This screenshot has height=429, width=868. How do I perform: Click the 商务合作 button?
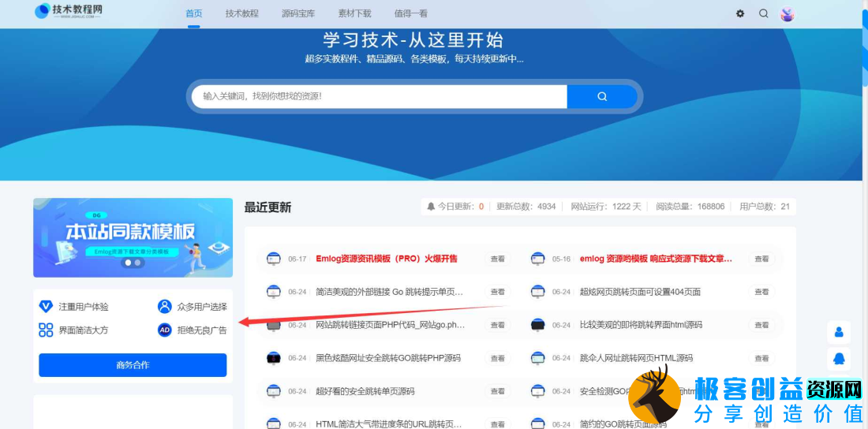coord(133,365)
